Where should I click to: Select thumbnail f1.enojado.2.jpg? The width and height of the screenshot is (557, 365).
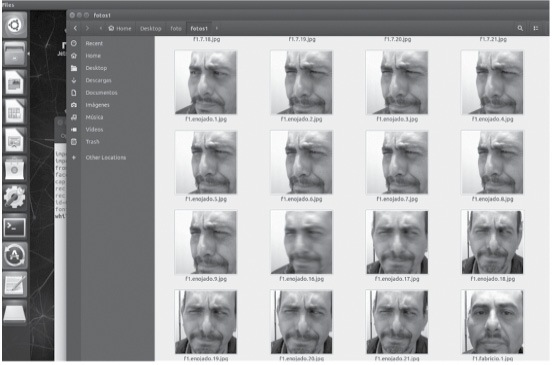pos(301,82)
